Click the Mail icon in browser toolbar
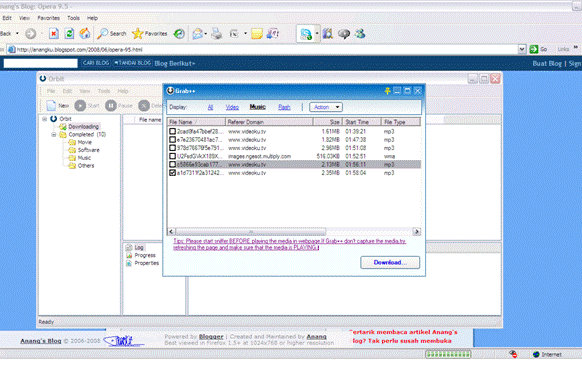 [197, 34]
